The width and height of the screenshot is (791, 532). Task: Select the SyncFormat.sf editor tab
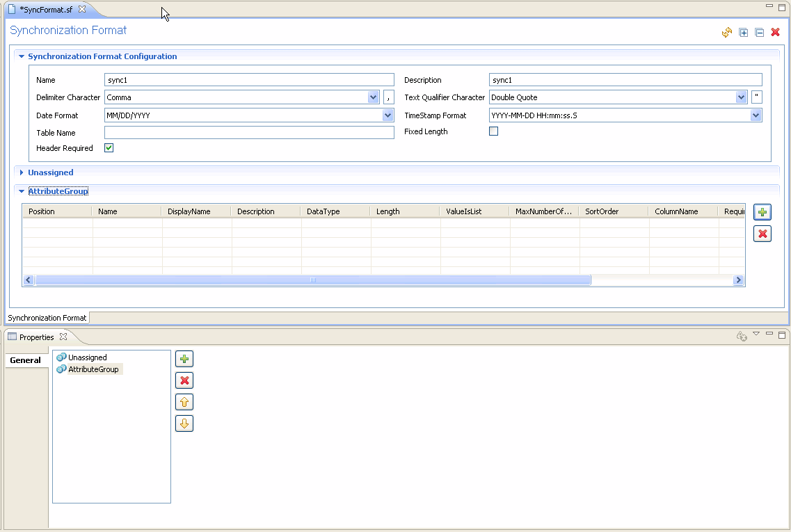(x=47, y=10)
